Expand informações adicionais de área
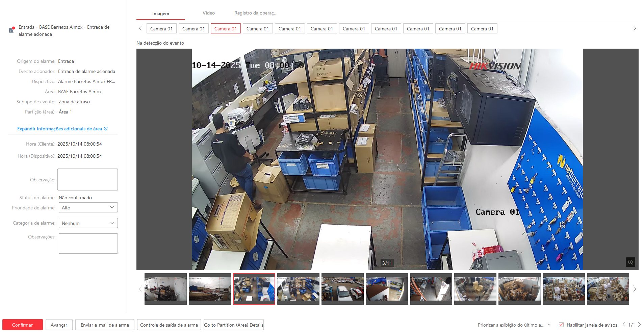644x332 pixels. click(x=62, y=129)
